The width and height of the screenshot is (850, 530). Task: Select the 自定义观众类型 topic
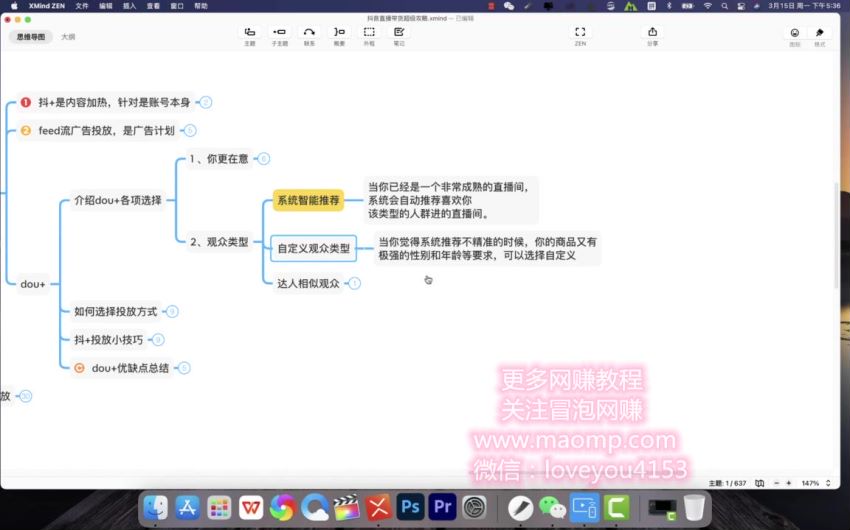pyautogui.click(x=314, y=248)
